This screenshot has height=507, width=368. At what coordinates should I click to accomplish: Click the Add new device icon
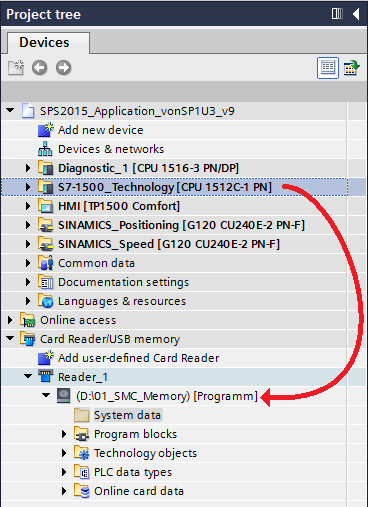tap(46, 130)
